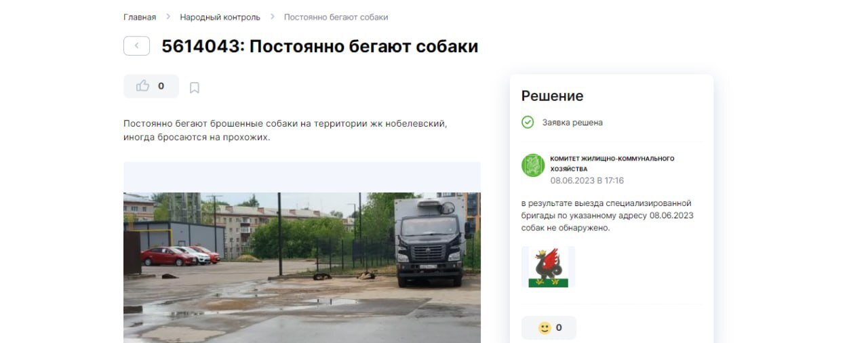868x343 pixels.
Task: Click the chevron after Народный контроль breadcrumb
Action: (272, 17)
